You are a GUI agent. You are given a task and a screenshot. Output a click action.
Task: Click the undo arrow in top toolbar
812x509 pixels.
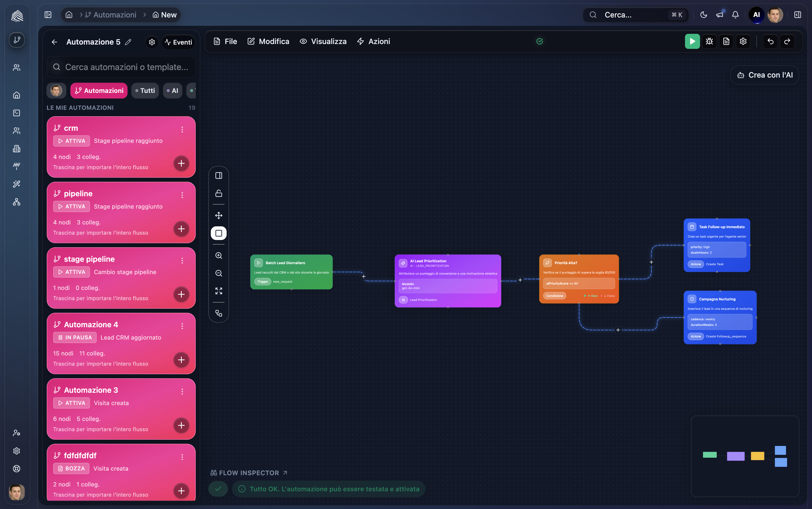[770, 41]
